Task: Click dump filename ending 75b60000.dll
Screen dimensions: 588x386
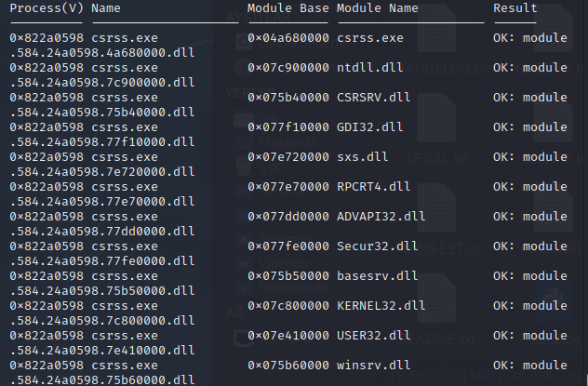Action: [102, 380]
